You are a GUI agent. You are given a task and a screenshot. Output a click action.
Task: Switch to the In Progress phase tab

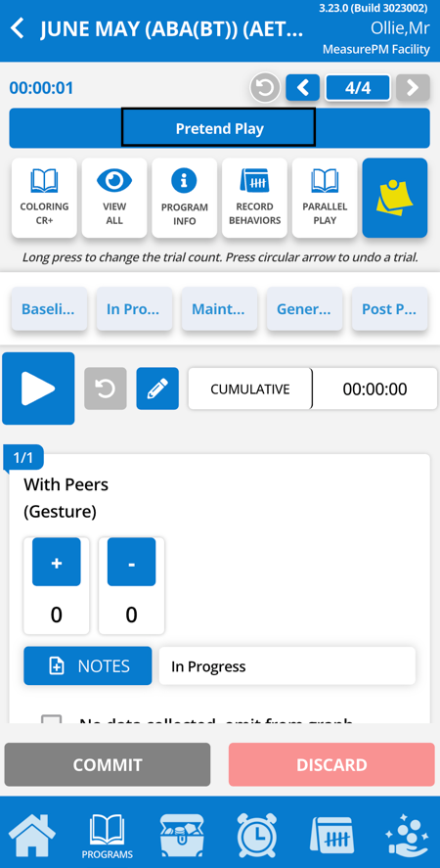pyautogui.click(x=135, y=309)
